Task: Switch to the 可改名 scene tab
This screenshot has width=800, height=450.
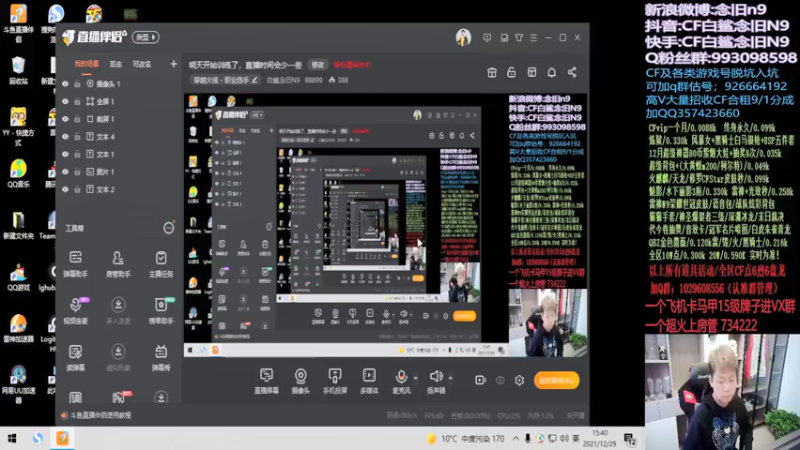Action: (x=142, y=64)
